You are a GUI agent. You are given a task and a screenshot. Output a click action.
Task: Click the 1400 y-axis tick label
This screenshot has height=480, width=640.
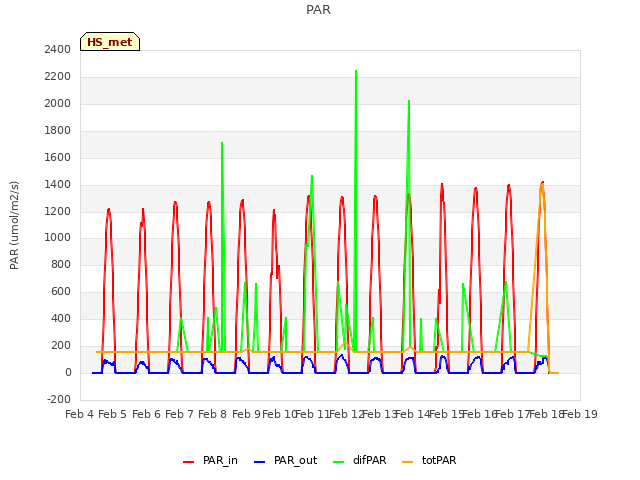click(58, 184)
